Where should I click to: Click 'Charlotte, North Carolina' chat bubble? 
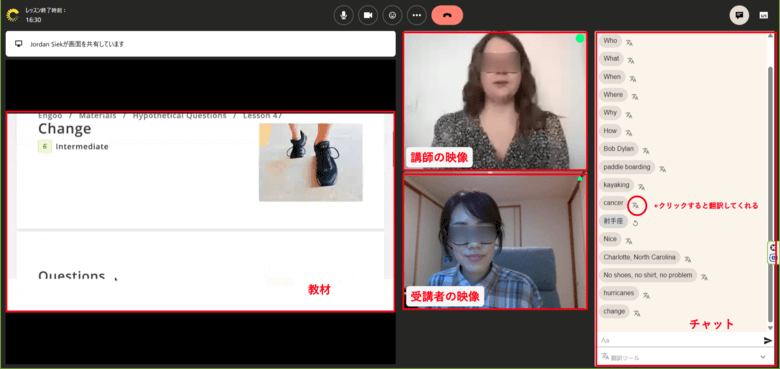coord(639,257)
